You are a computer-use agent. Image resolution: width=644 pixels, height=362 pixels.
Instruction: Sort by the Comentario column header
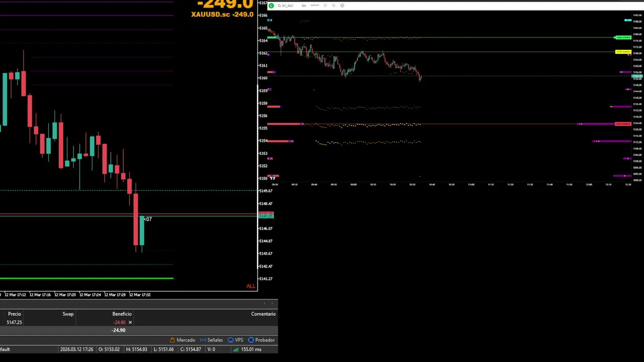tap(263, 314)
